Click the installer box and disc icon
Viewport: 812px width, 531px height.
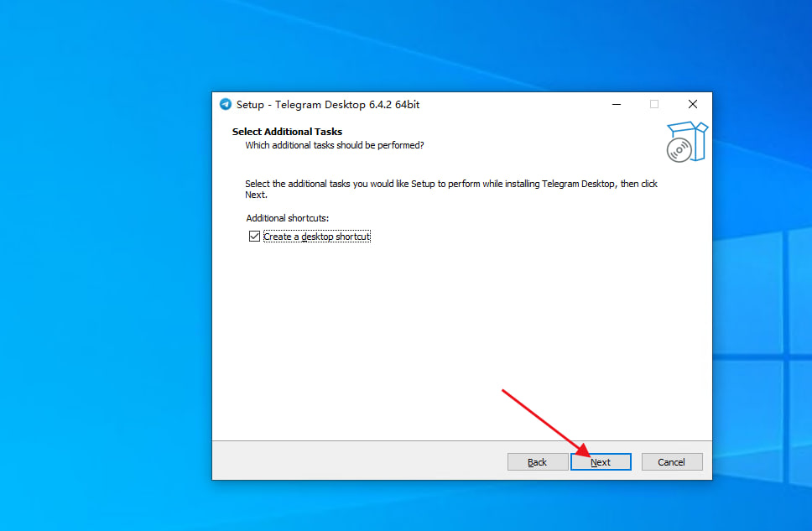(686, 142)
